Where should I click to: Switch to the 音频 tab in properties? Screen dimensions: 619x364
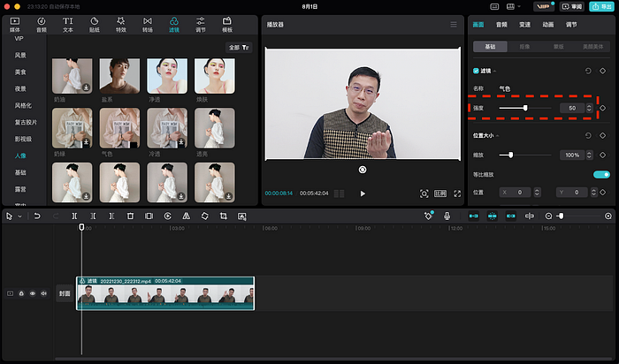pos(501,24)
